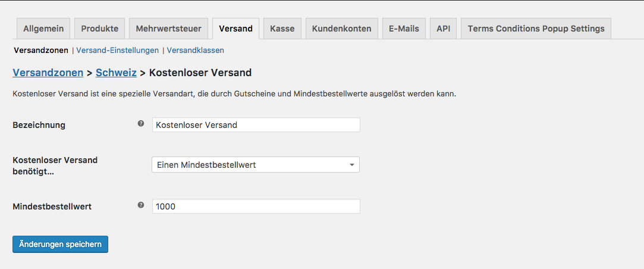Screen dimensions: 644x269
Task: Open the Kostenloser Versand benötigt dropdown
Action: (x=256, y=164)
